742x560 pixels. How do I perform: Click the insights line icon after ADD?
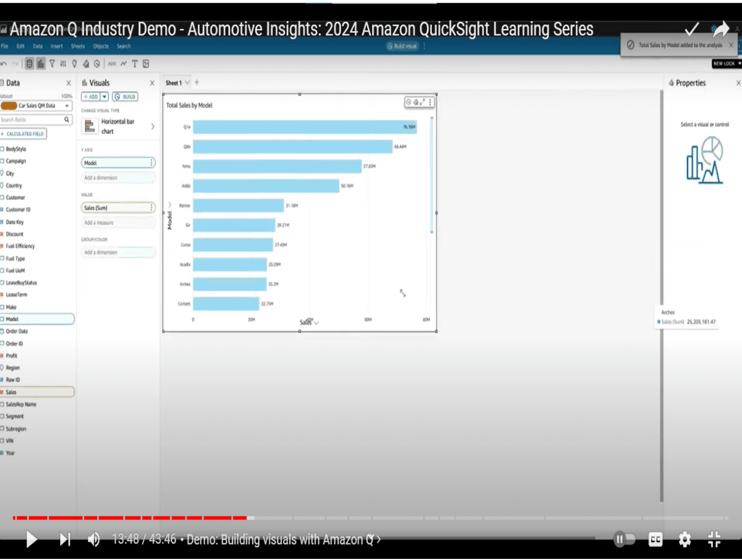123,64
